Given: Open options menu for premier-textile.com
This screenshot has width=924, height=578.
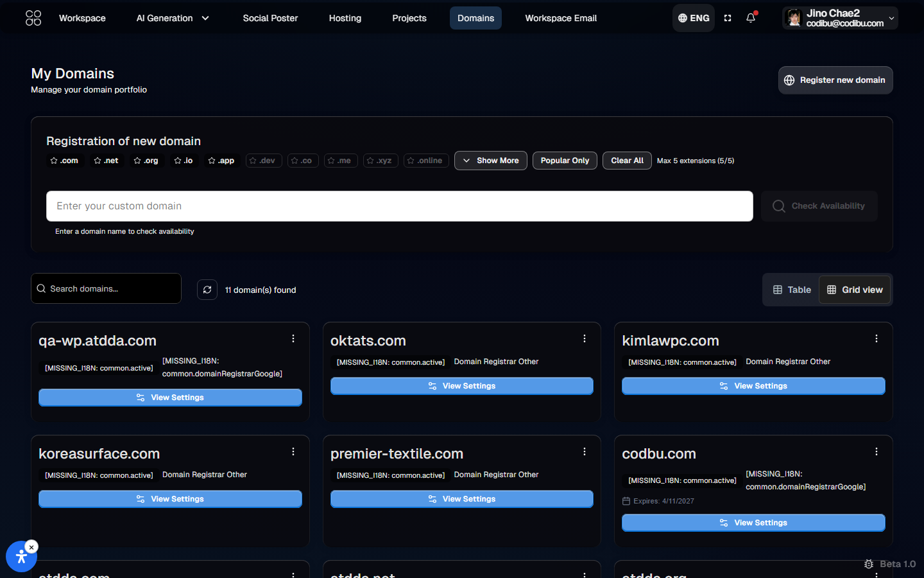Looking at the screenshot, I should click(585, 451).
